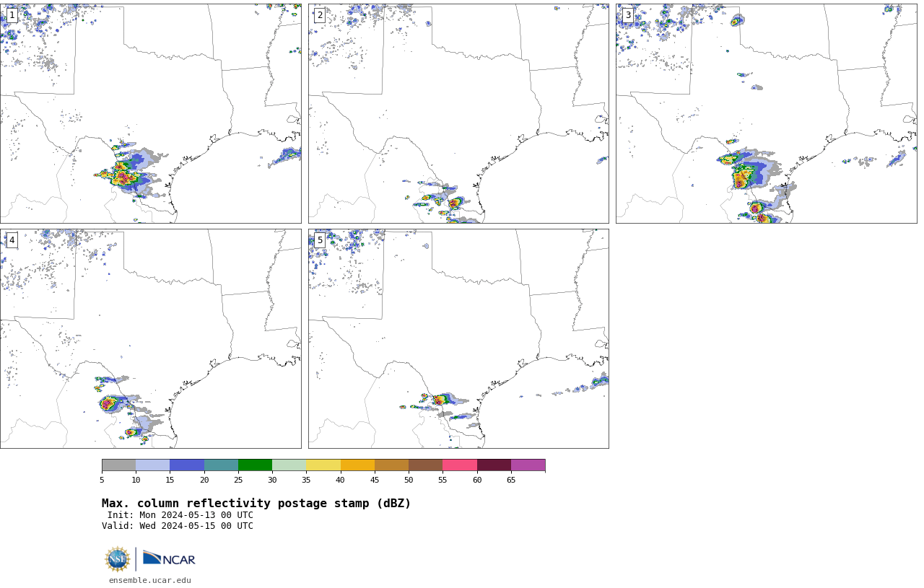The image size is (924, 588).
Task: Click the NSF logo
Action: [x=118, y=559]
